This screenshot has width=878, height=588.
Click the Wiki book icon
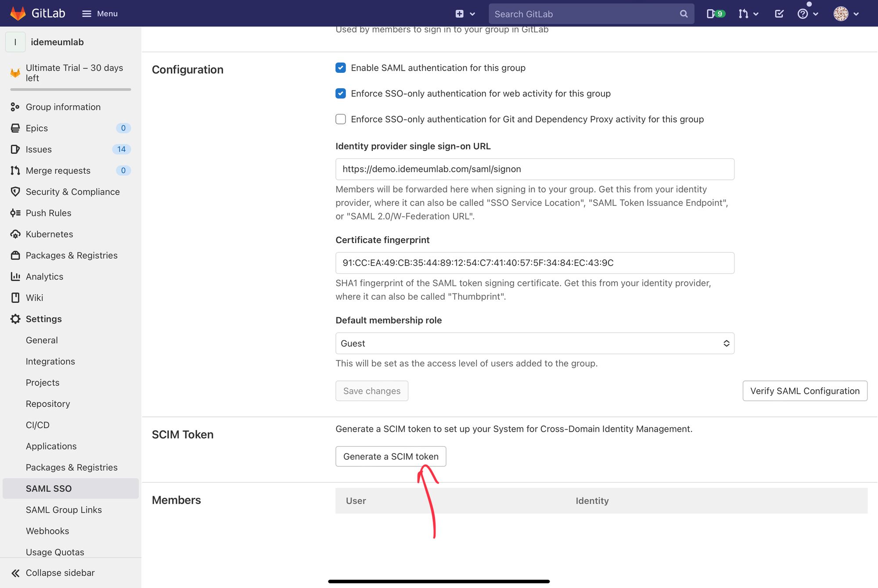tap(15, 298)
